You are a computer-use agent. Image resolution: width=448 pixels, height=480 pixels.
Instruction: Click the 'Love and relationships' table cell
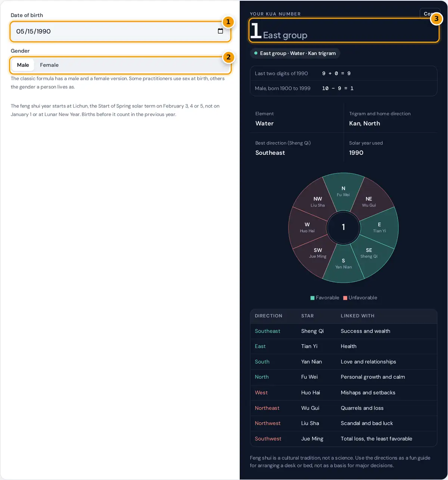click(368, 362)
